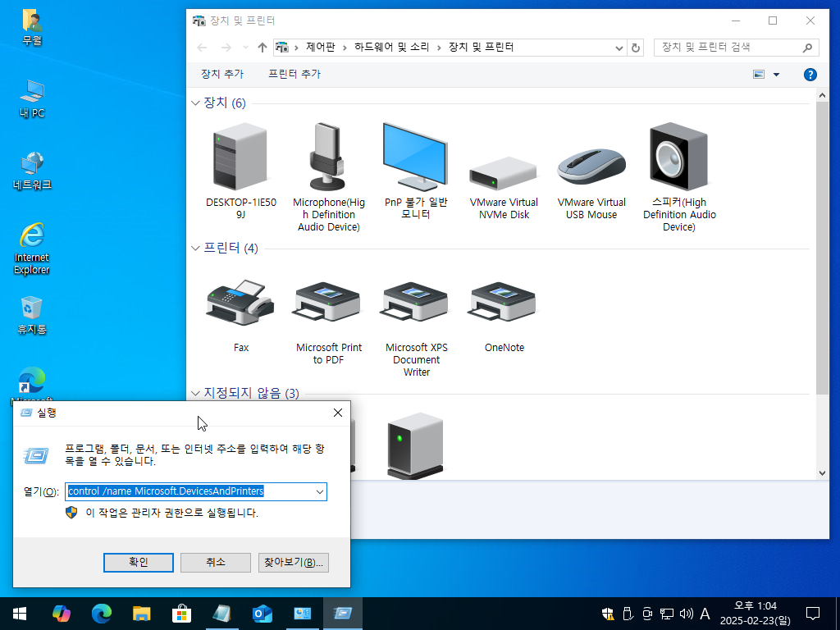Click the clock showing 오후 1:04
Screen dimensions: 840x630
755,614
